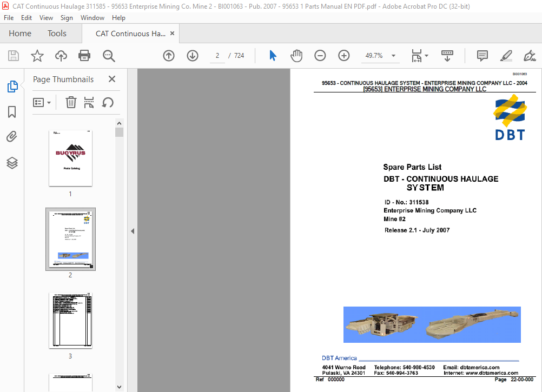Select the CAT Continuous Ha... document tab
Screen dimensions: 542x392
131,34
